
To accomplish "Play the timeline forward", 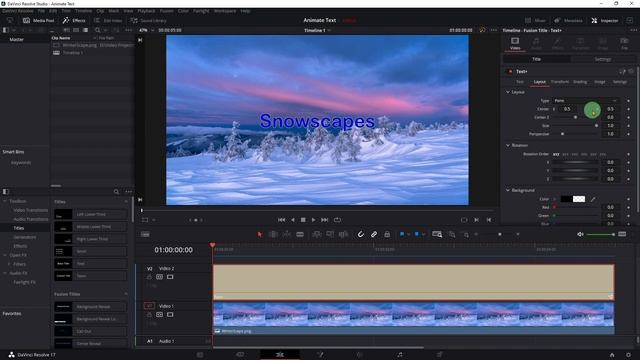I will click(x=313, y=220).
